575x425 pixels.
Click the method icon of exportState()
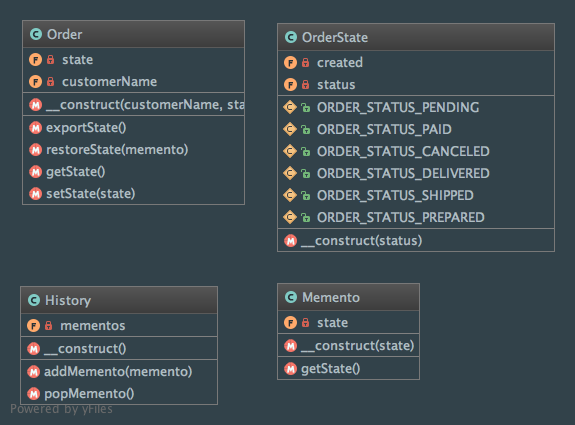(36, 128)
